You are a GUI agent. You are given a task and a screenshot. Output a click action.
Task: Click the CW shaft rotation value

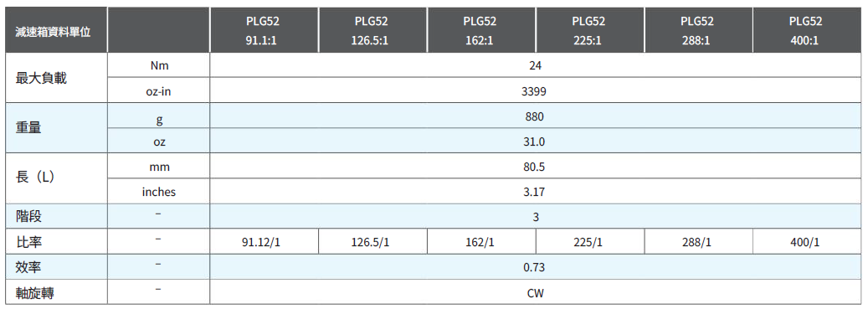click(x=536, y=291)
